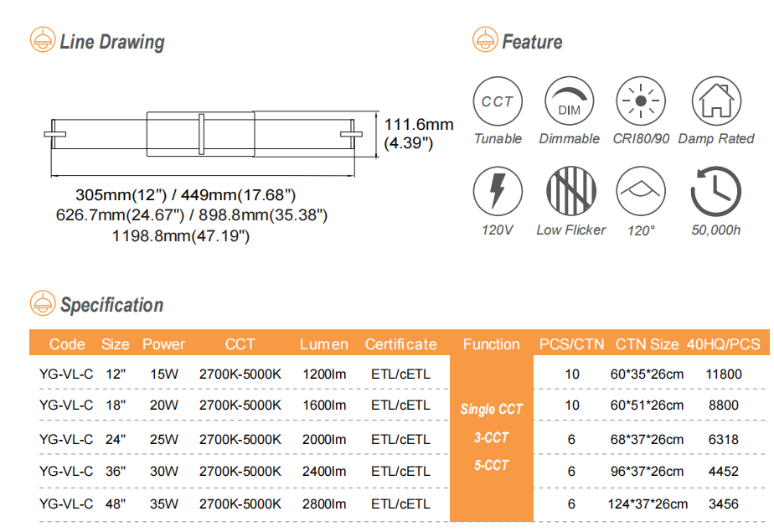Click the Code column header

(67, 344)
